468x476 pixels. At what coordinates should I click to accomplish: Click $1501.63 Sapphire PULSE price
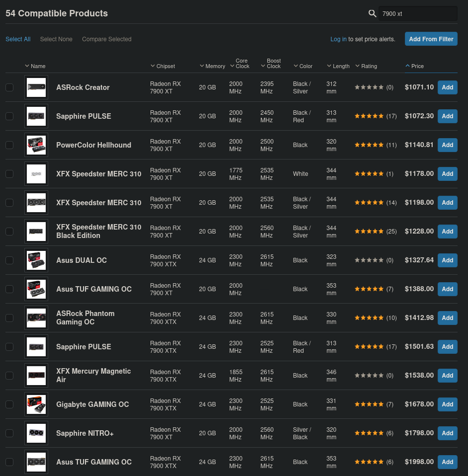coord(419,347)
